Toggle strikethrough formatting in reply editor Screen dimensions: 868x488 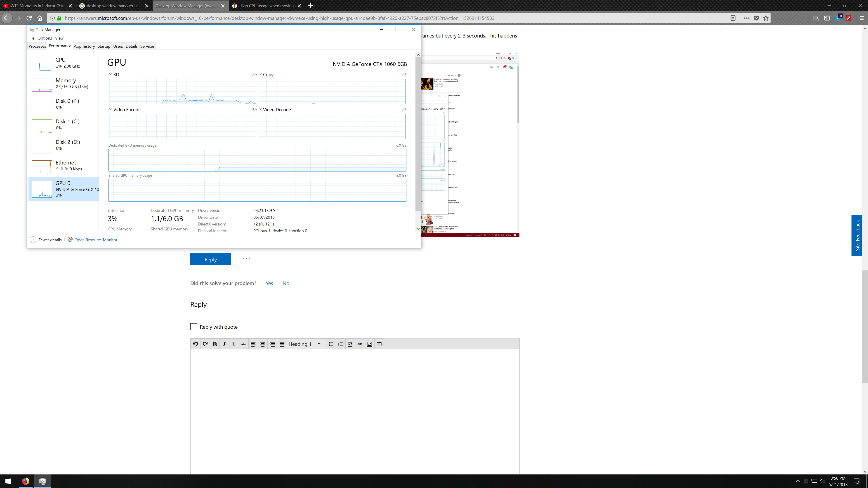point(243,344)
